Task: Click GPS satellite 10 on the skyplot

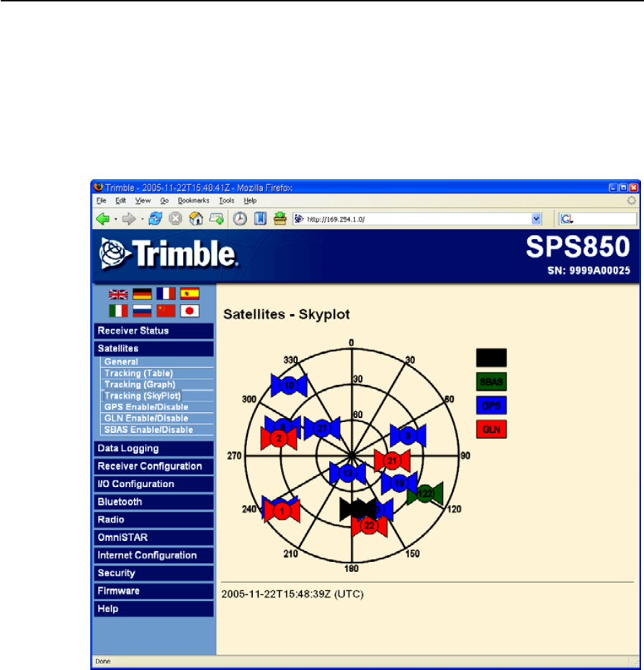Action: tap(289, 385)
